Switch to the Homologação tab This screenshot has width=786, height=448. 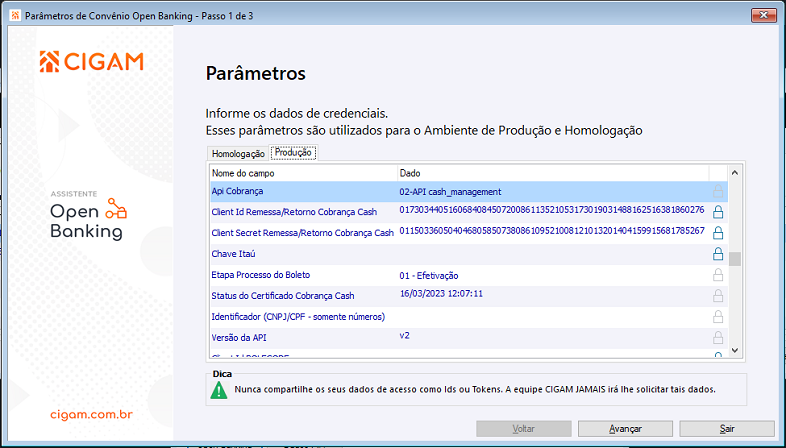pos(238,154)
